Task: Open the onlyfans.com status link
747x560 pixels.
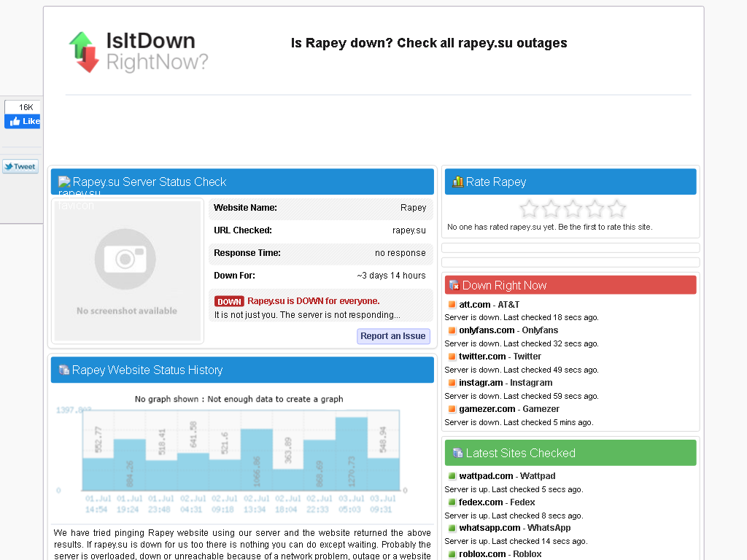Action: pyautogui.click(x=508, y=330)
